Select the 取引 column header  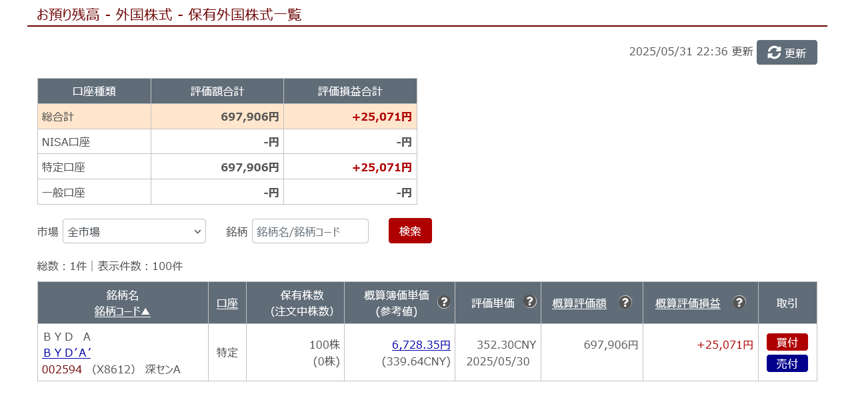pos(787,303)
